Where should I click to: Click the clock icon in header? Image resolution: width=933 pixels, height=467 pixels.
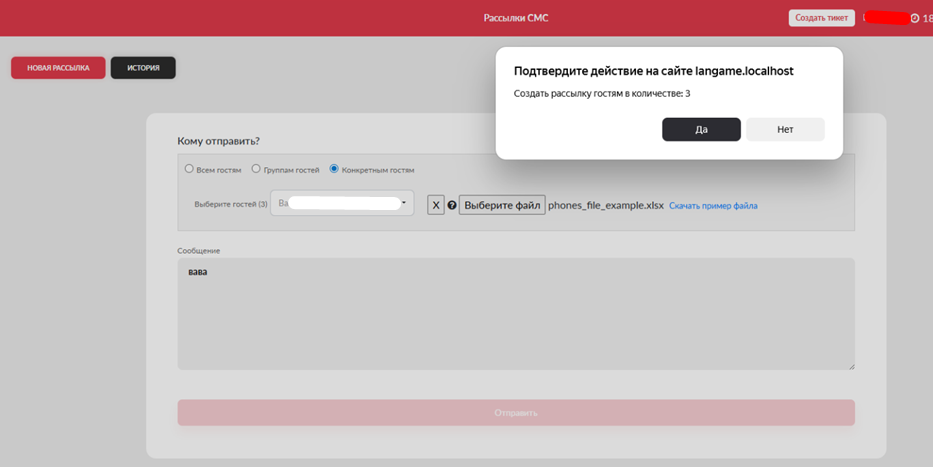pos(914,18)
